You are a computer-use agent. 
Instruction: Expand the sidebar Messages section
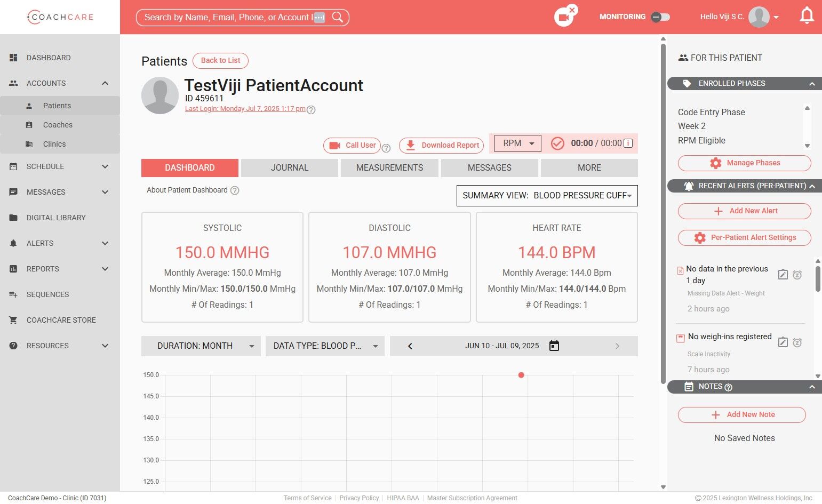point(105,192)
